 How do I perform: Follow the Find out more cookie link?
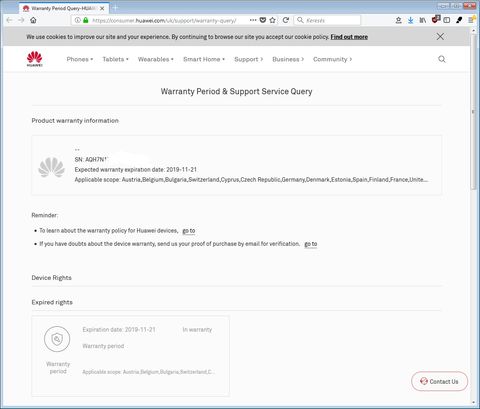[349, 37]
